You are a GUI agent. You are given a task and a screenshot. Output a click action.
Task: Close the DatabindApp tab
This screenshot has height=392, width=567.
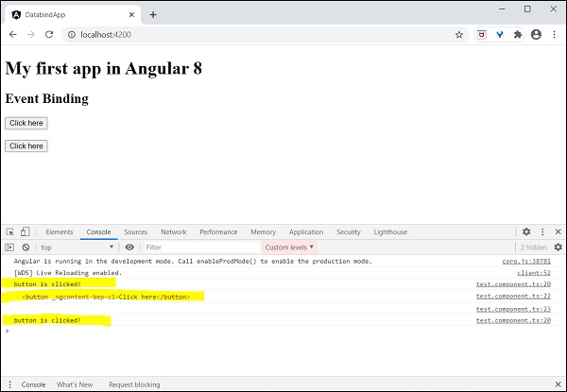point(131,15)
